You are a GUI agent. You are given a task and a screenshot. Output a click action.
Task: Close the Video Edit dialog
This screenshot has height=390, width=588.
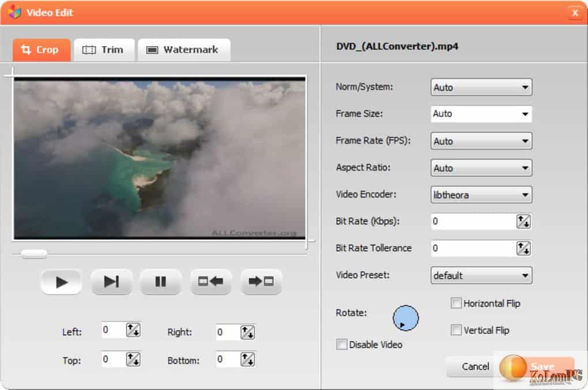pos(575,13)
